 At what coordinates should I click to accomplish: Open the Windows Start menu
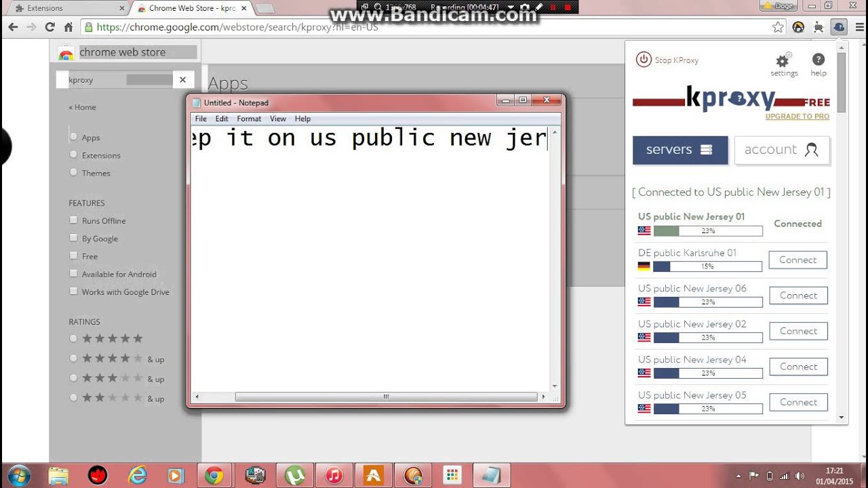[18, 475]
